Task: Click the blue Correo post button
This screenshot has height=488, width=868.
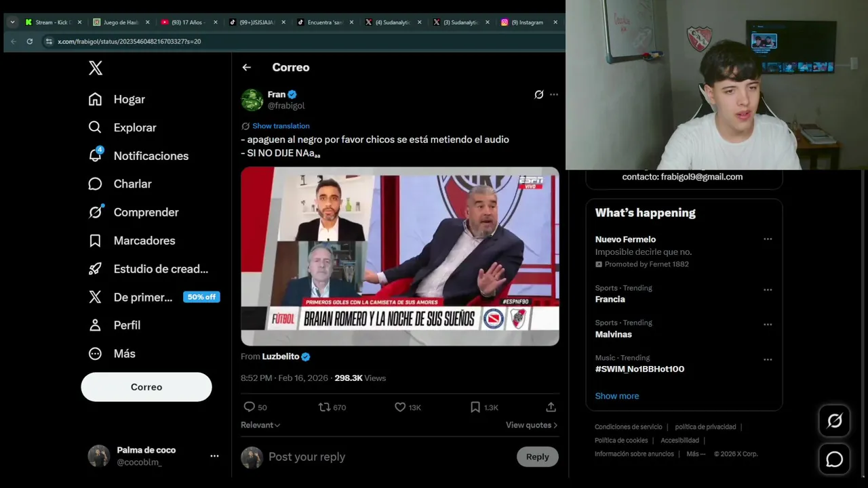Action: coord(146,387)
